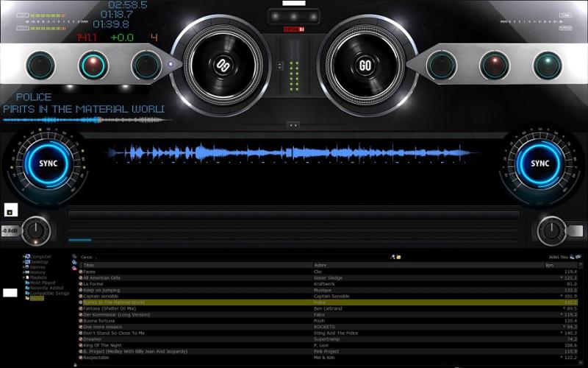Toggle the dark round button nearest the left jog wheel
This screenshot has height=368, width=588.
pyautogui.click(x=146, y=66)
